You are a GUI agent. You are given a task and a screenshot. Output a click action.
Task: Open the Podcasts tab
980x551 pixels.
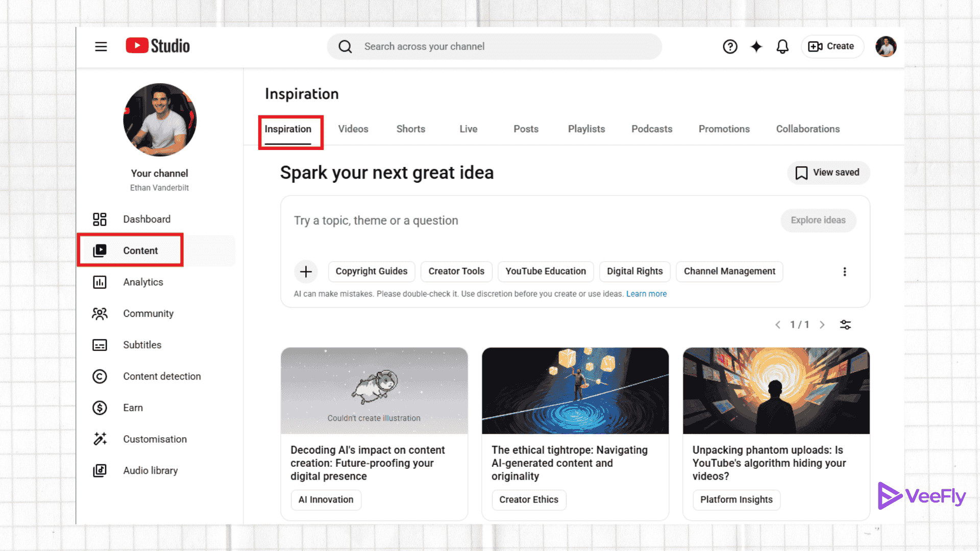coord(652,129)
